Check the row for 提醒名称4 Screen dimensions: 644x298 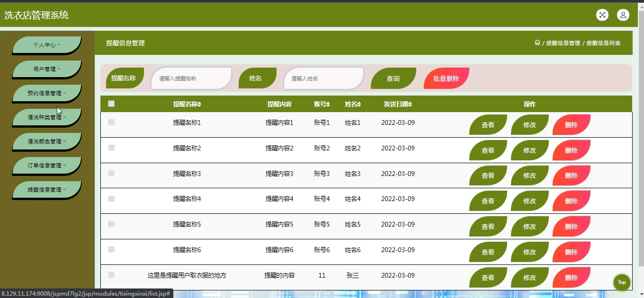click(x=111, y=199)
